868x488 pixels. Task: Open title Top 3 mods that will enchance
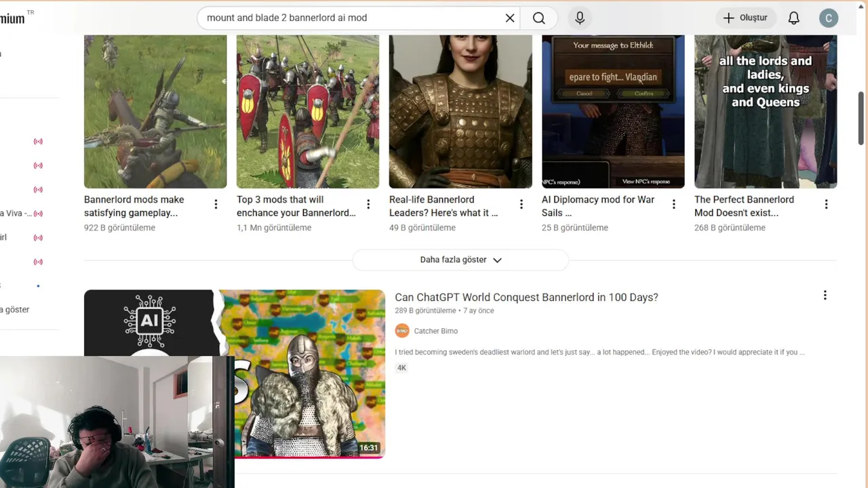click(x=296, y=206)
